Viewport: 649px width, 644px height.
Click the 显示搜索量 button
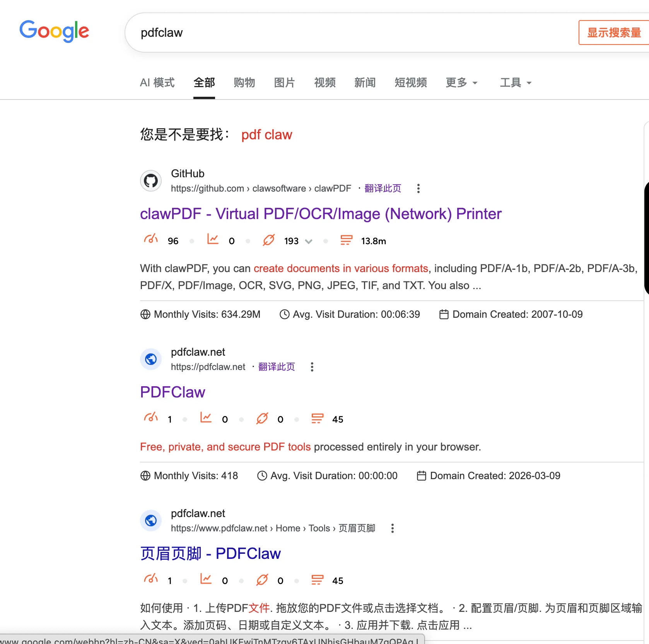point(614,33)
